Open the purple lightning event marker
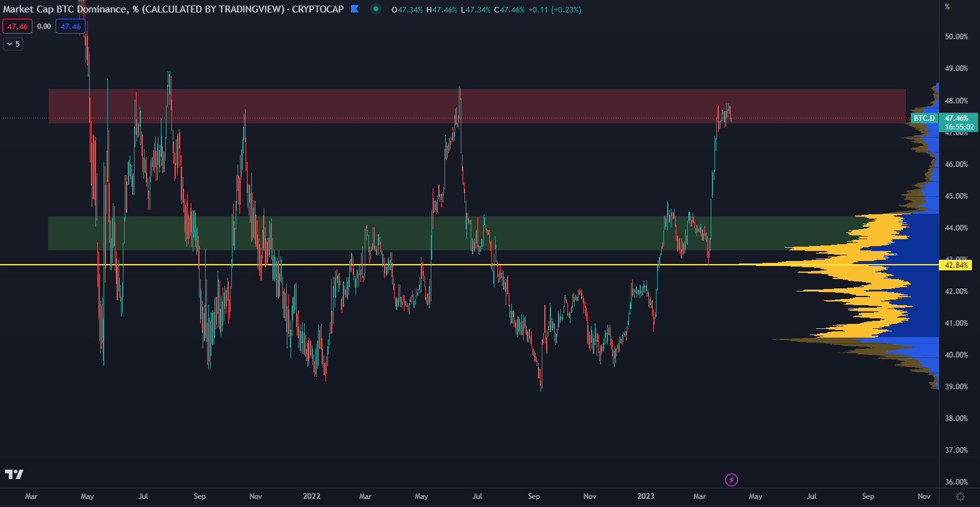The width and height of the screenshot is (980, 507). pyautogui.click(x=731, y=480)
